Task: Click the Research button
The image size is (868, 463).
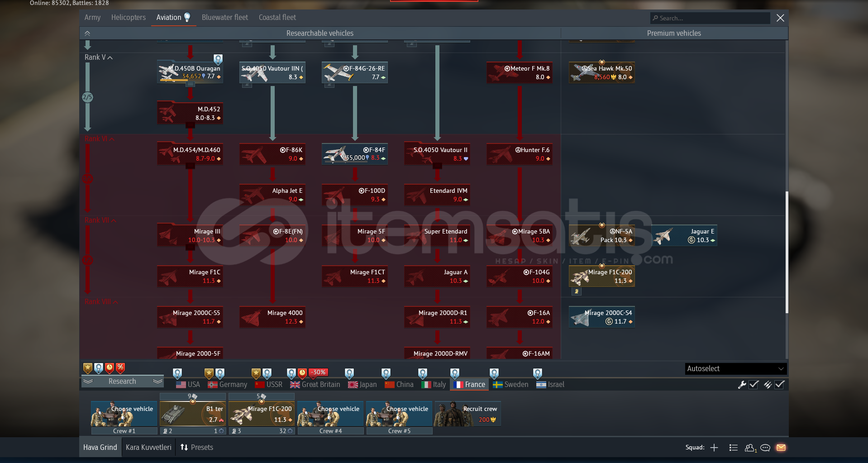Action: point(122,382)
